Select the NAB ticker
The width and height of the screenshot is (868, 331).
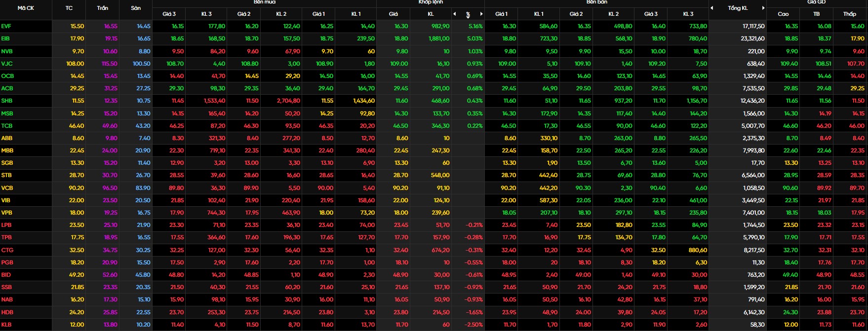point(7,299)
